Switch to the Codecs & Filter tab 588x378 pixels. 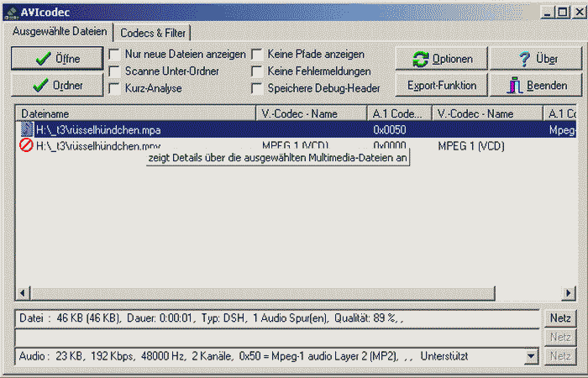[x=154, y=33]
